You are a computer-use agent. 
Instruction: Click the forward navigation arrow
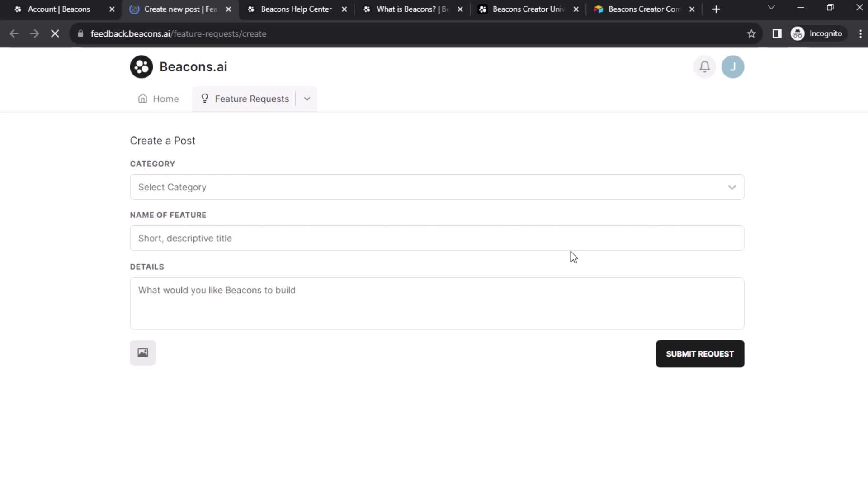coord(34,33)
